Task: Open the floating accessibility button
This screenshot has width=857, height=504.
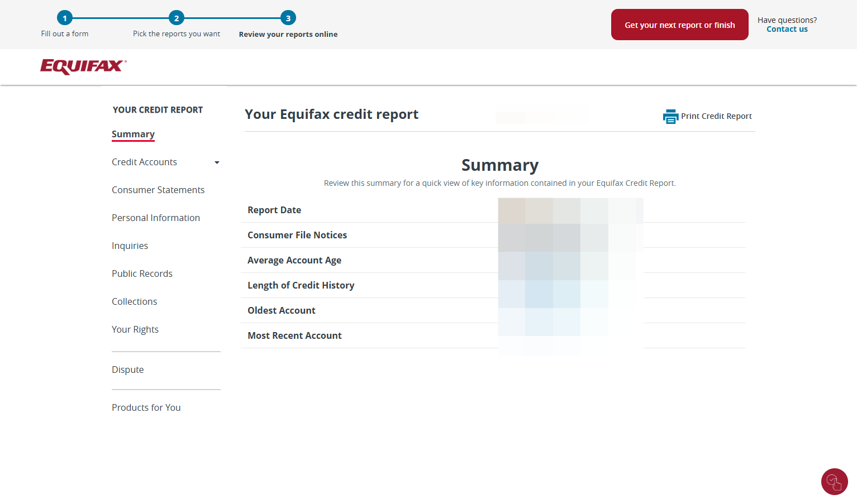Action: point(835,482)
